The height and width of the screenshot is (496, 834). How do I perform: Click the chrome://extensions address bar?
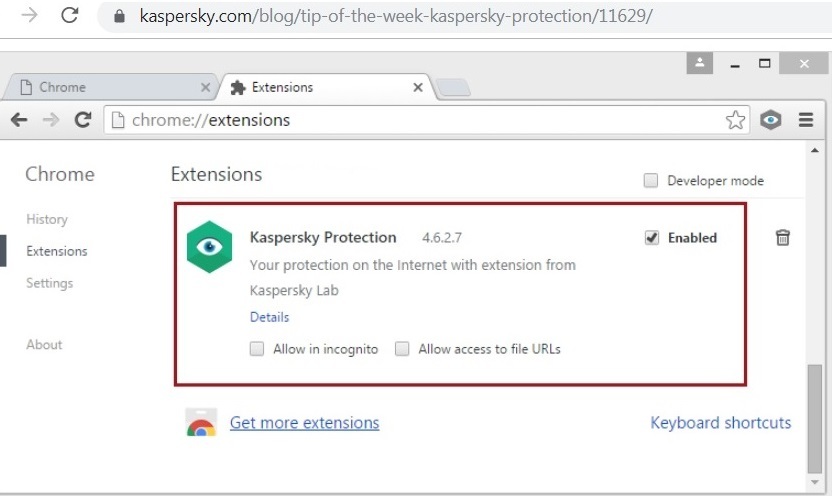(x=420, y=120)
